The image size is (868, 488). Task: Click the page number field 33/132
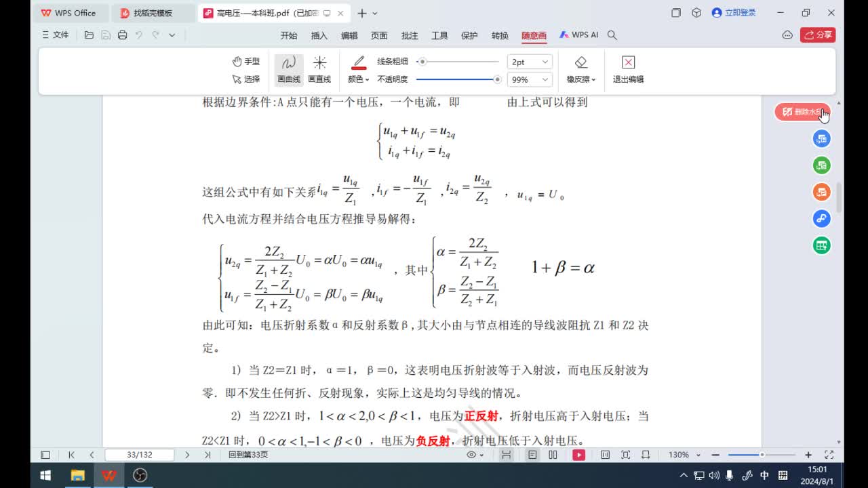pos(140,455)
